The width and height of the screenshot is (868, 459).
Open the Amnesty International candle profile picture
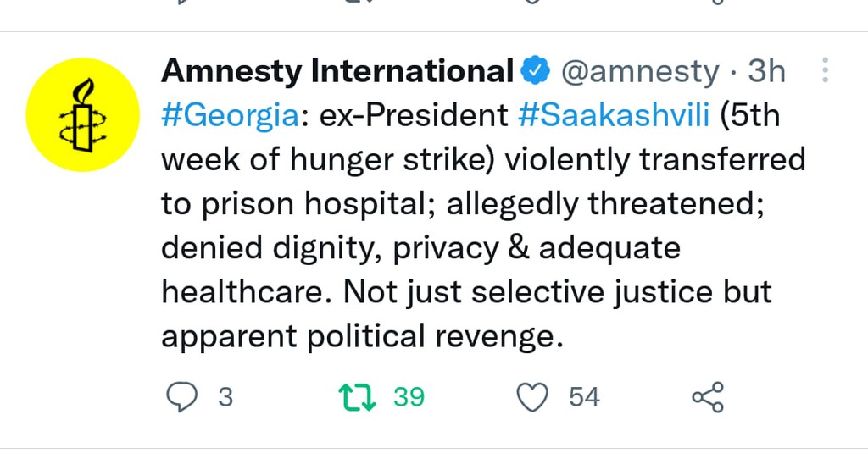point(81,115)
